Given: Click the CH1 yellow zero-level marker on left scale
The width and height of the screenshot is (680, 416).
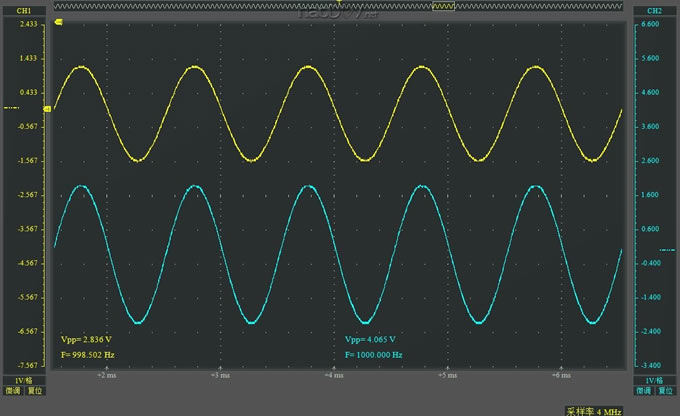Looking at the screenshot, I should pyautogui.click(x=12, y=108).
